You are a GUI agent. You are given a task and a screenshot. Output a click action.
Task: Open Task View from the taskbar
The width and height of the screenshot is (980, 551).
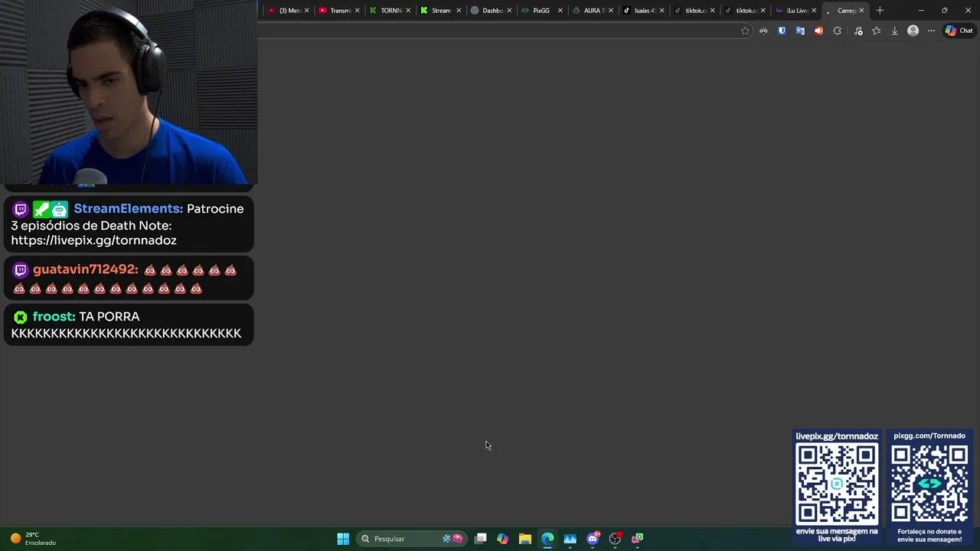coord(481,539)
